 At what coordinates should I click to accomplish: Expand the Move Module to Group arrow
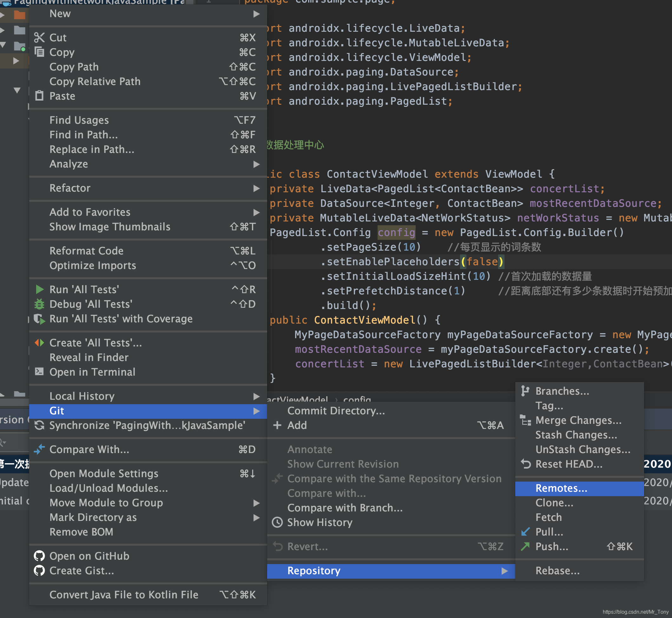coord(257,503)
